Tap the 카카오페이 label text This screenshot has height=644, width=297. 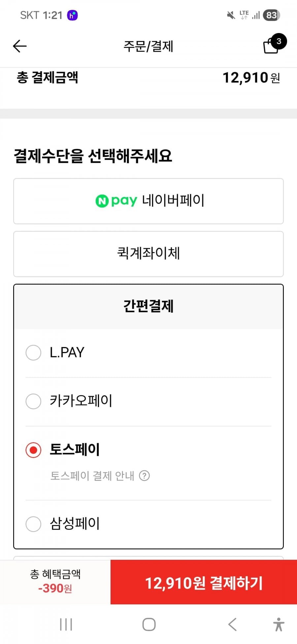point(81,401)
